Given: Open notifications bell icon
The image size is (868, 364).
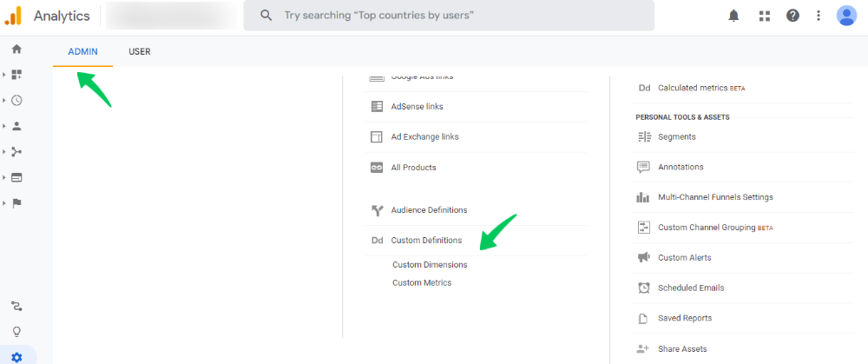Looking at the screenshot, I should tap(734, 16).
